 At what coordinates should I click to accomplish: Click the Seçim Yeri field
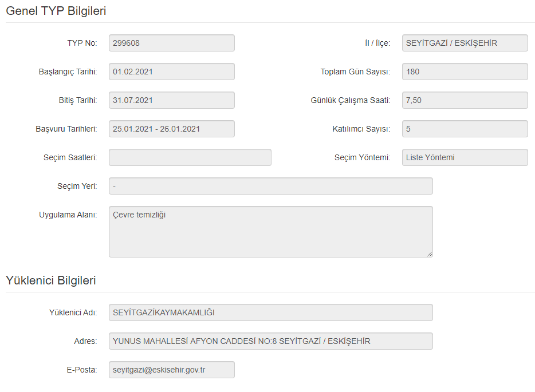click(x=270, y=186)
